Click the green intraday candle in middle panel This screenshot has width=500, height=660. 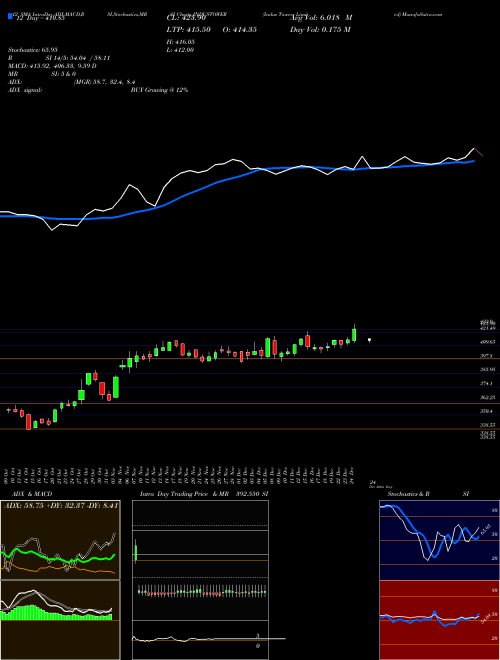point(136,551)
